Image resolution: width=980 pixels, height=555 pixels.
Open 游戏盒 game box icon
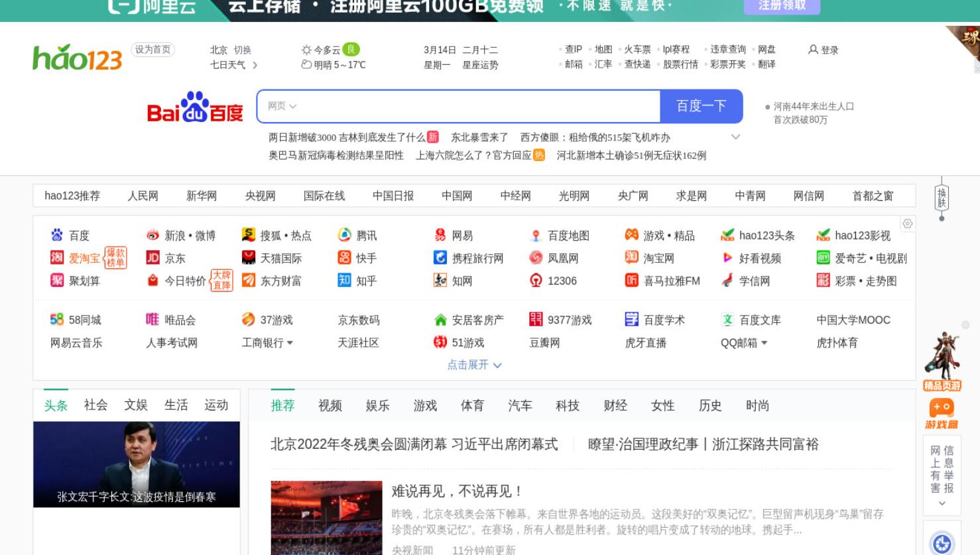tap(942, 414)
